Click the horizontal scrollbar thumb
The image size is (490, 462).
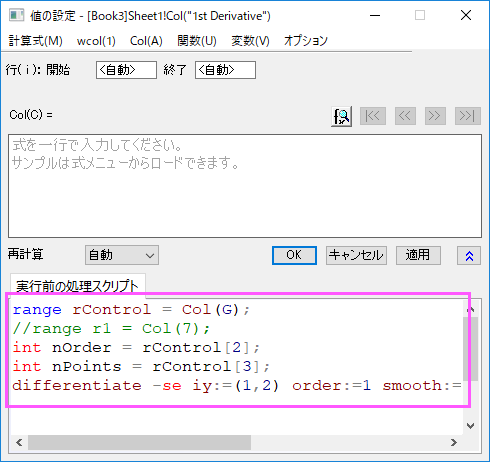click(x=139, y=442)
